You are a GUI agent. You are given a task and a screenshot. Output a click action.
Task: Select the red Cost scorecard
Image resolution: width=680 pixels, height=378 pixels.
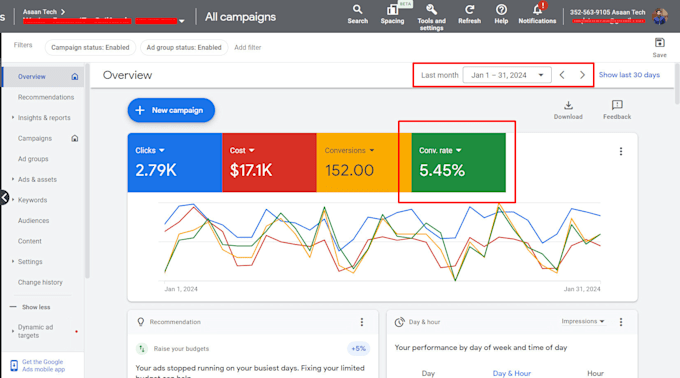(x=269, y=163)
